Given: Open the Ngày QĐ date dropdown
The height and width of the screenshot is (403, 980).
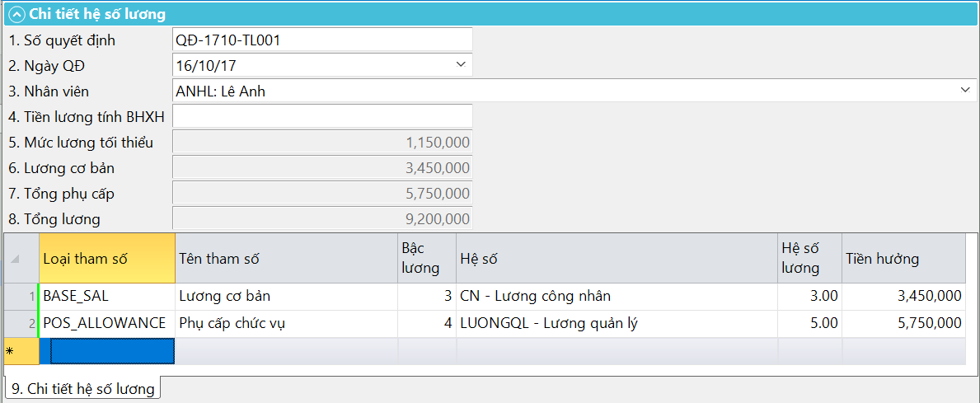Looking at the screenshot, I should (460, 65).
